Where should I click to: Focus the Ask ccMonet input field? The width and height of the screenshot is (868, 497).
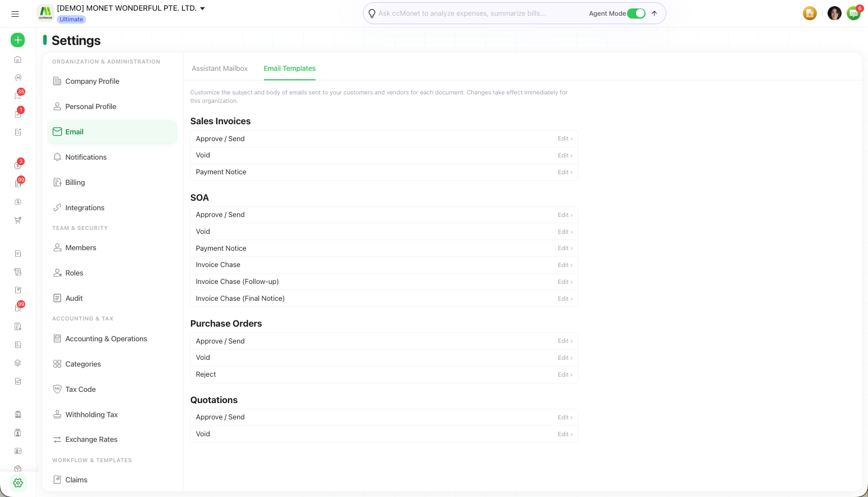480,13
